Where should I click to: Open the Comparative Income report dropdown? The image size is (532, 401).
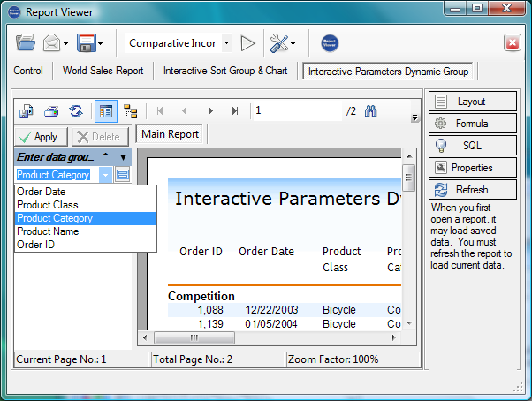click(226, 42)
